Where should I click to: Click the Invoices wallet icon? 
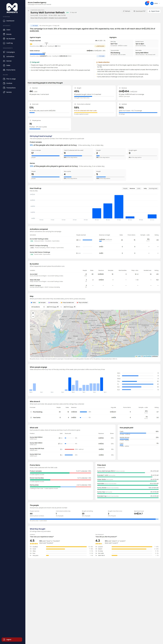[4, 83]
